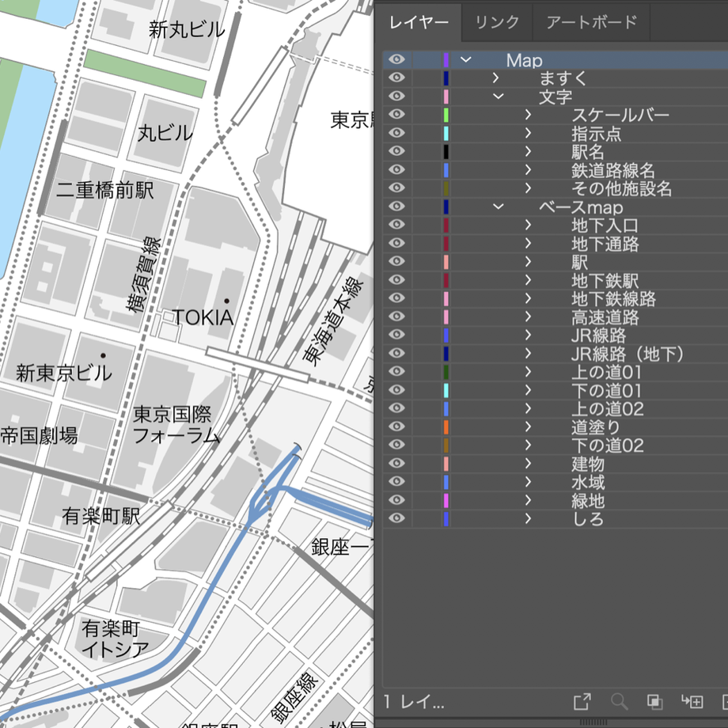Click the 銀座線 label on the map
This screenshot has width=728, height=728.
(x=294, y=697)
